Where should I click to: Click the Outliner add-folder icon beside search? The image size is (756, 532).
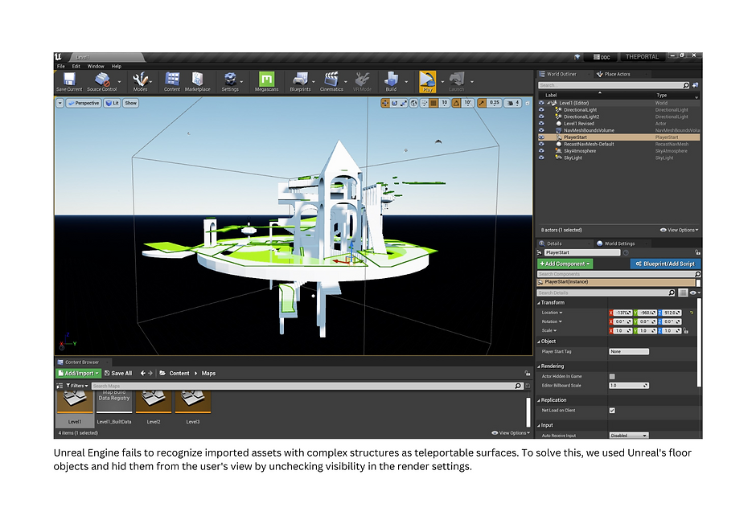695,85
